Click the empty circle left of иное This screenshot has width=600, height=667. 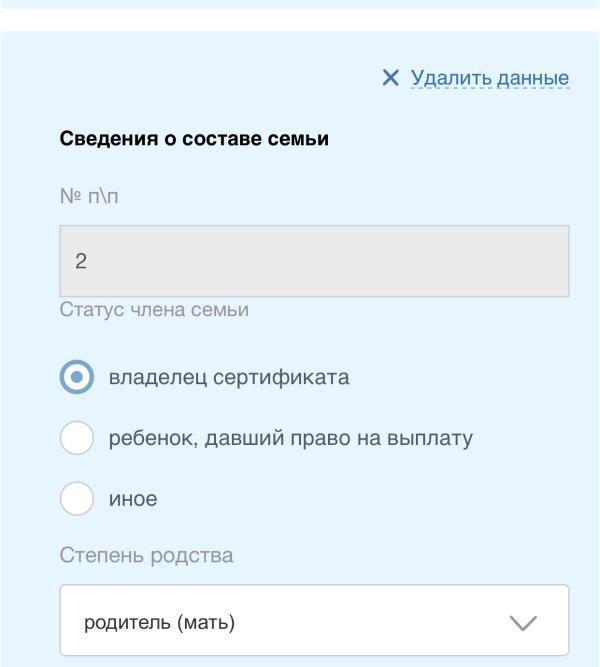(x=77, y=498)
